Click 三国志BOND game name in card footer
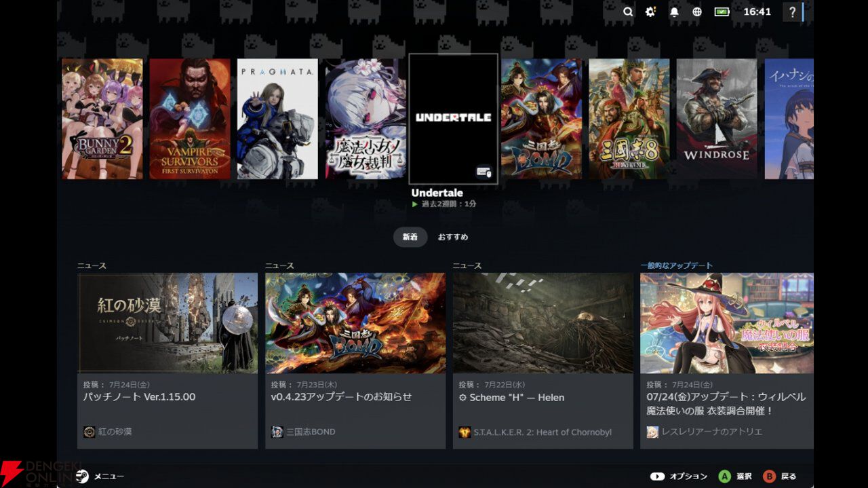This screenshot has width=868, height=488. [x=311, y=432]
